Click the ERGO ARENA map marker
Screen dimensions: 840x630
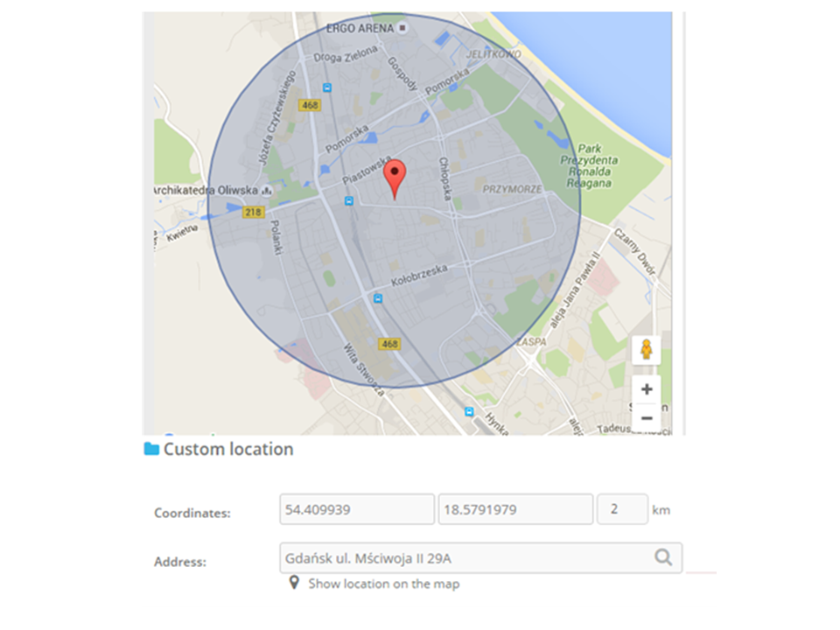point(402,27)
